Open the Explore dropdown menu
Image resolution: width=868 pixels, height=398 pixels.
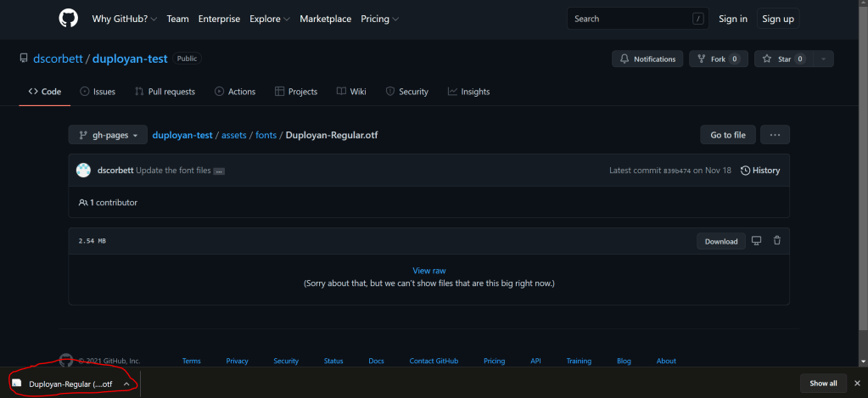tap(269, 19)
